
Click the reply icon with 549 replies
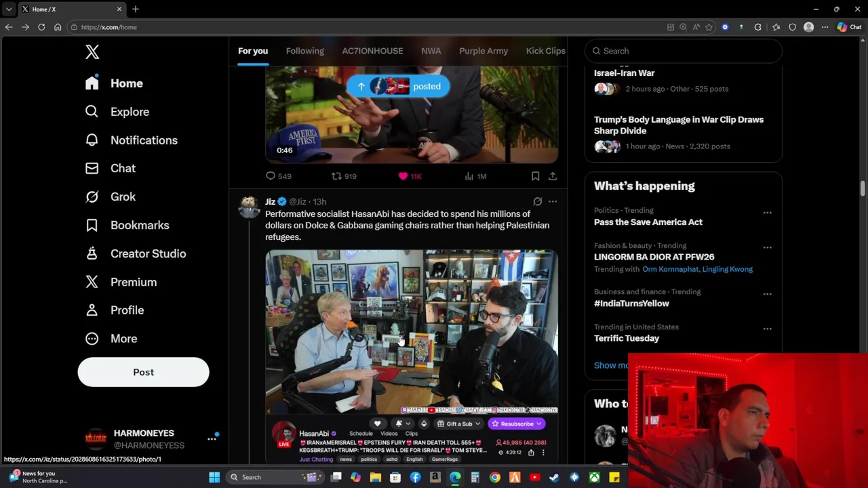[271, 176]
